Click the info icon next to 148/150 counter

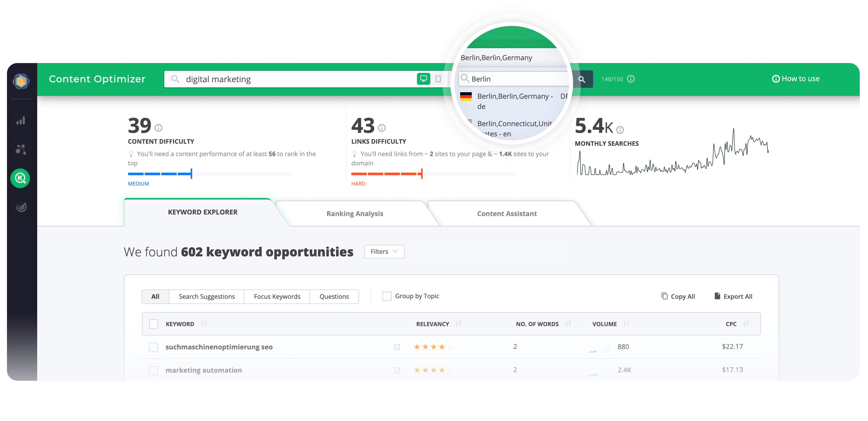click(x=630, y=79)
